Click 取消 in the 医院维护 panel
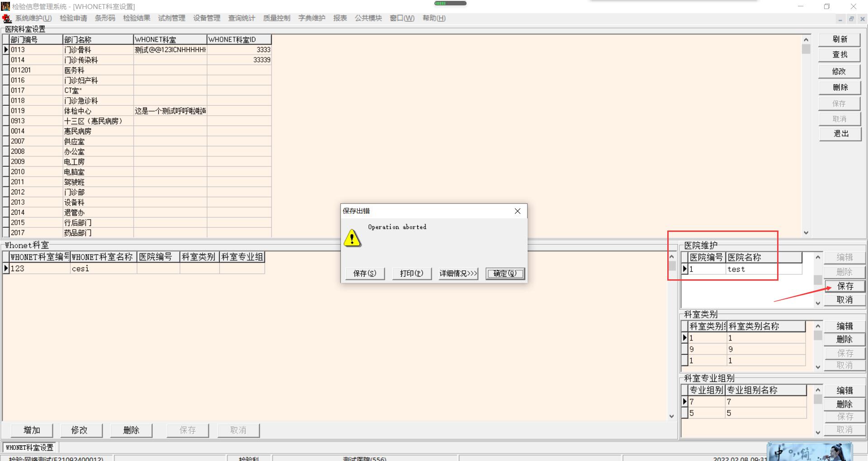The width and height of the screenshot is (868, 461). [845, 300]
